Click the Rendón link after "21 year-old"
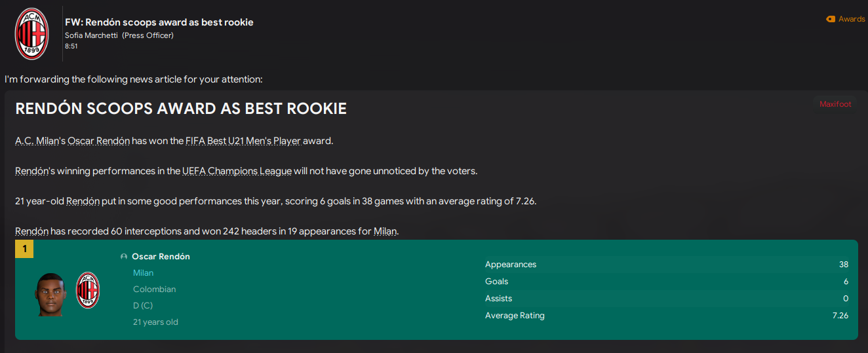868x353 pixels. 83,201
